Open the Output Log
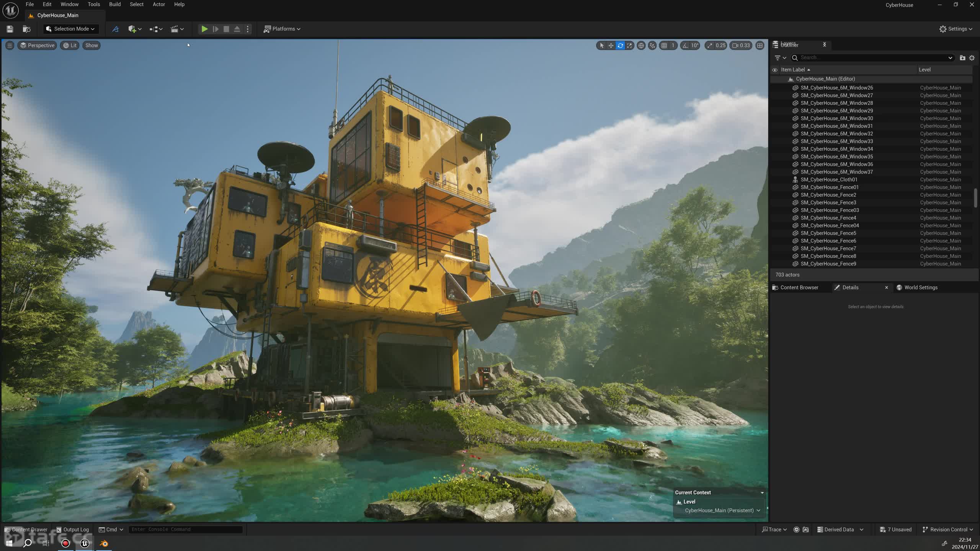This screenshot has width=980, height=551. [x=73, y=530]
